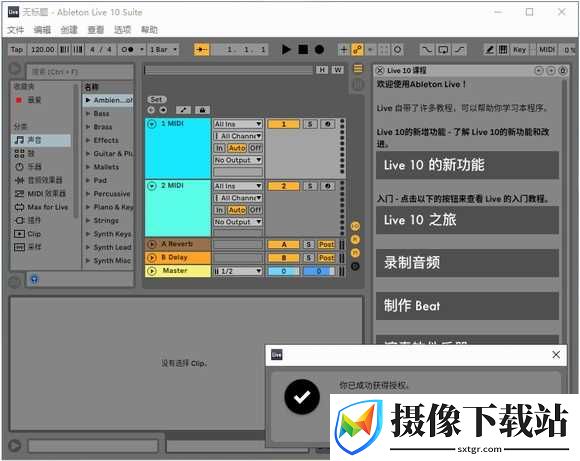Open the 帮助 (Help) menu
This screenshot has height=461, width=580.
149,30
